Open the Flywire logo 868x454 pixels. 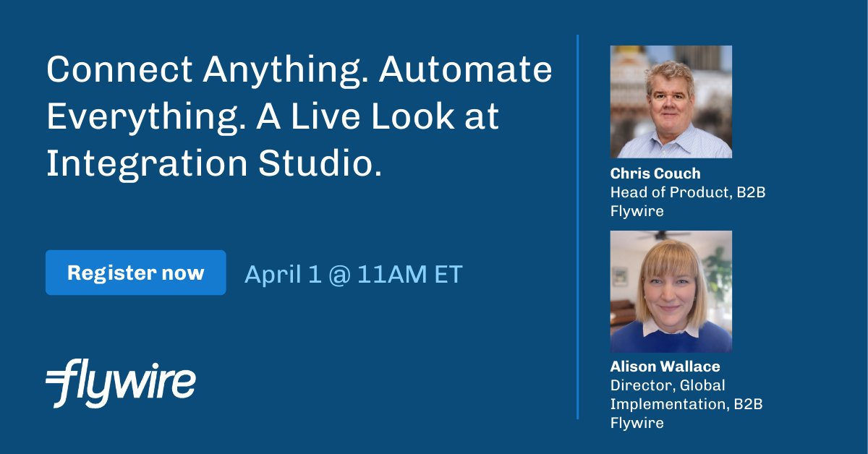(x=121, y=382)
